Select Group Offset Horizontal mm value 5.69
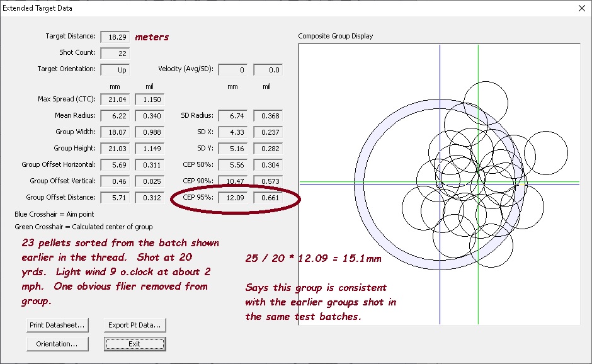 click(x=115, y=165)
